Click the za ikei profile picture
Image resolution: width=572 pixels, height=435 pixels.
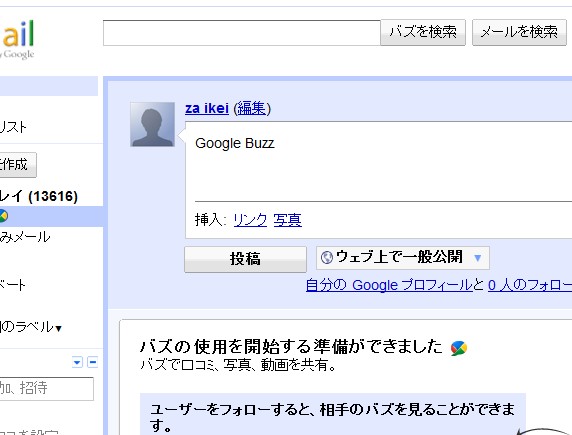pos(152,124)
